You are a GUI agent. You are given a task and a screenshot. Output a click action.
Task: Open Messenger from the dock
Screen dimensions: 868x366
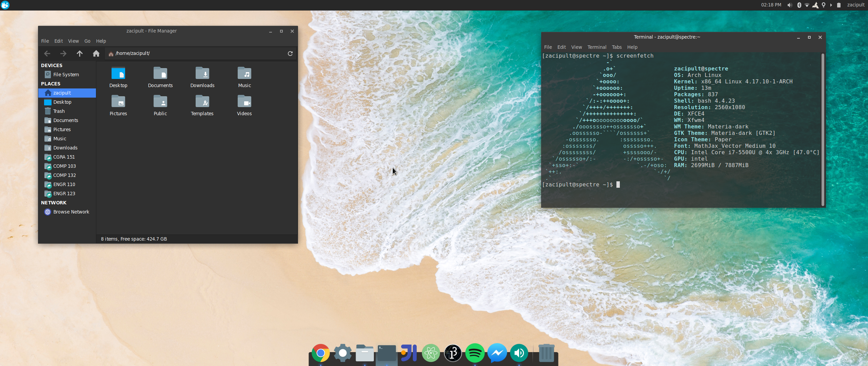(x=497, y=353)
